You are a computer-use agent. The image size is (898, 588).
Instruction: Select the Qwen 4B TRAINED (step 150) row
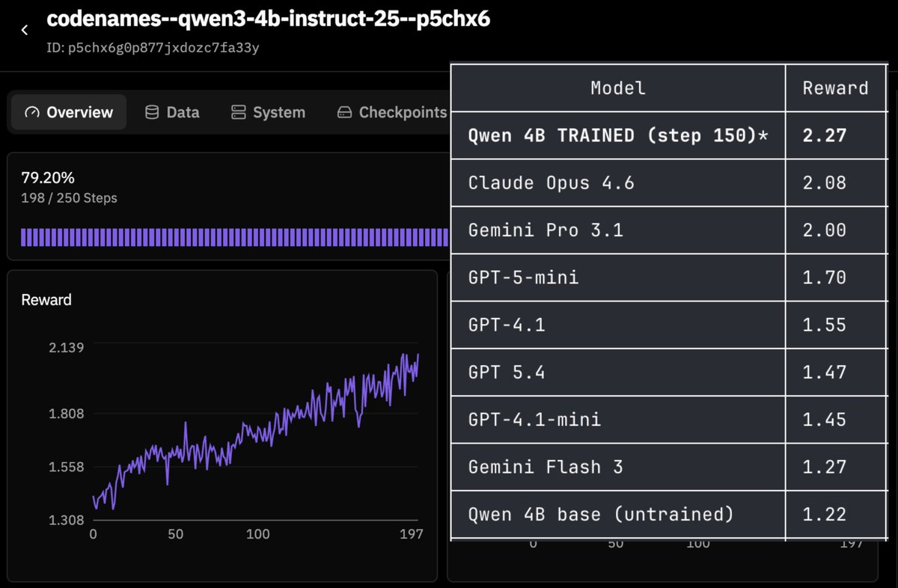coord(668,135)
